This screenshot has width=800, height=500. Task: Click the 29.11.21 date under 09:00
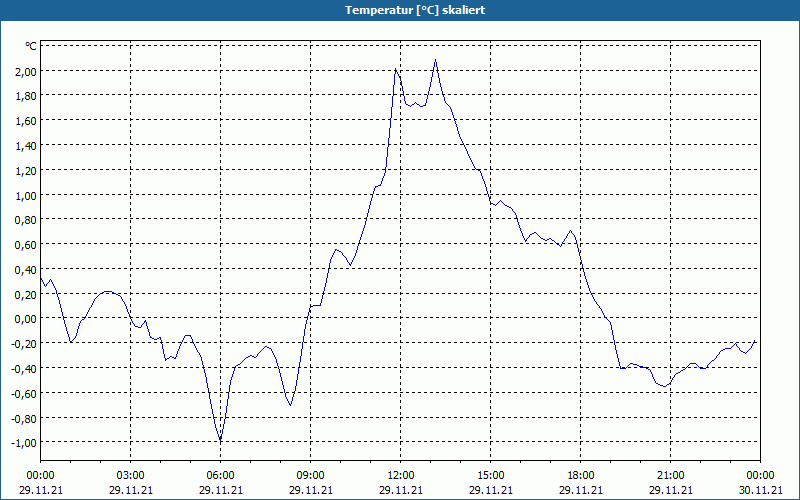coord(310,490)
